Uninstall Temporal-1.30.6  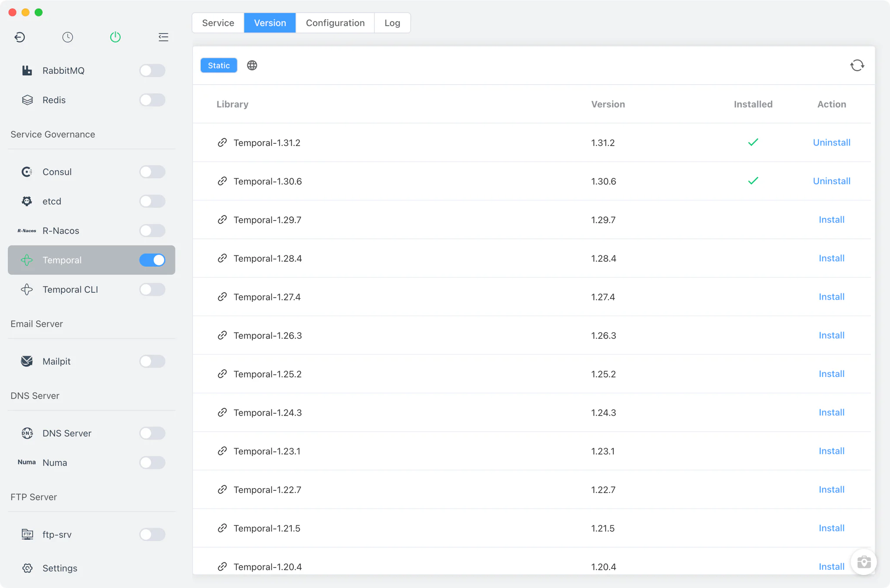(831, 181)
